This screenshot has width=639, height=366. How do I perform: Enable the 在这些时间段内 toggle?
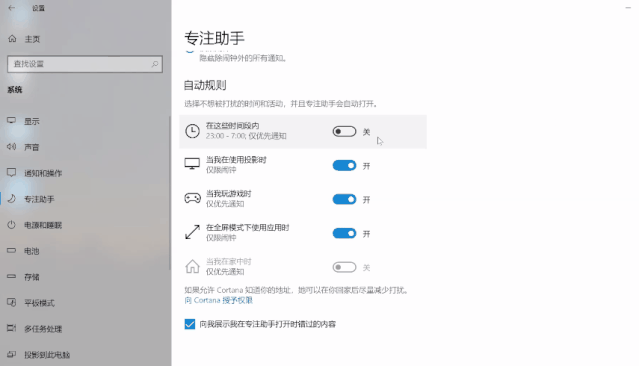pyautogui.click(x=344, y=132)
